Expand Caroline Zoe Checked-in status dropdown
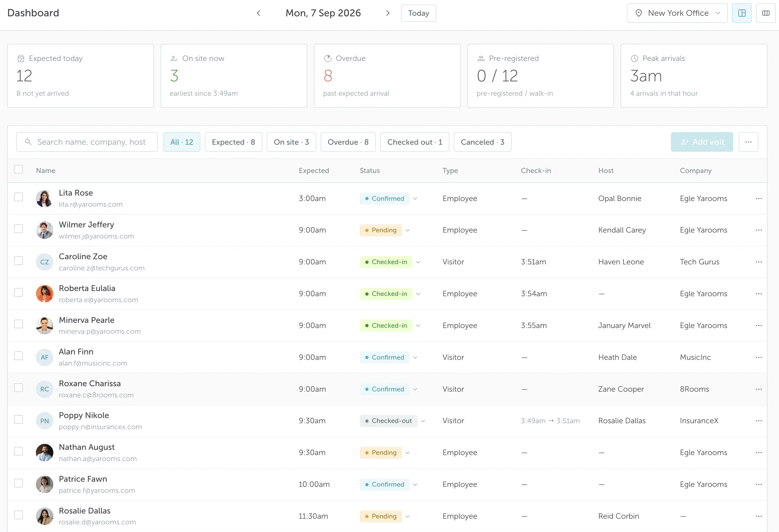 pos(418,262)
